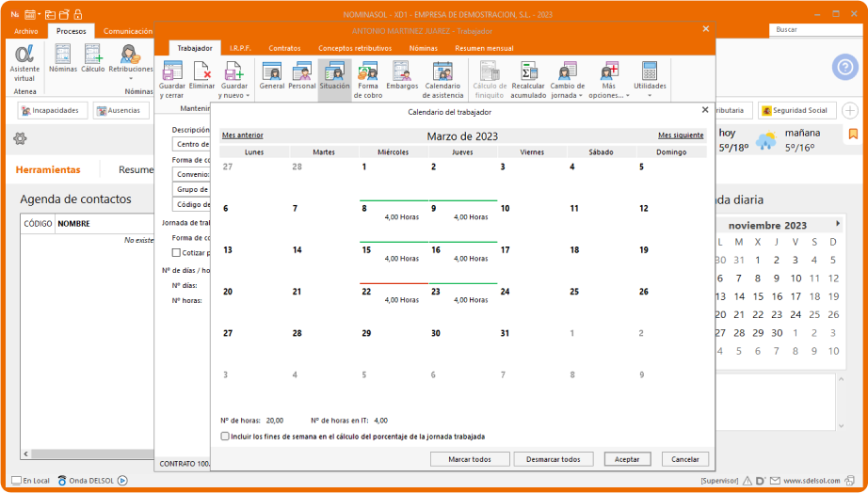The height and width of the screenshot is (493, 868).
Task: Switch to the Resumen mensual tab
Action: [485, 48]
